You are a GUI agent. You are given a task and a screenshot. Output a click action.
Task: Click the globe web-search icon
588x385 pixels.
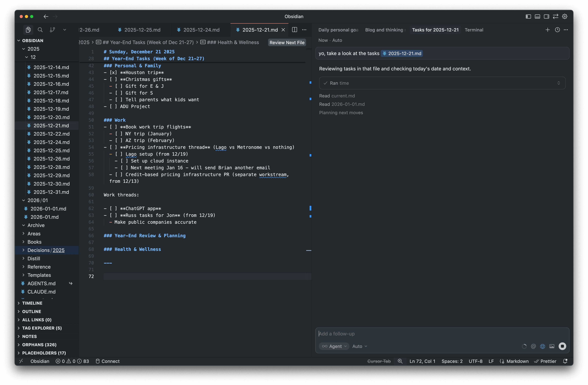tap(543, 346)
